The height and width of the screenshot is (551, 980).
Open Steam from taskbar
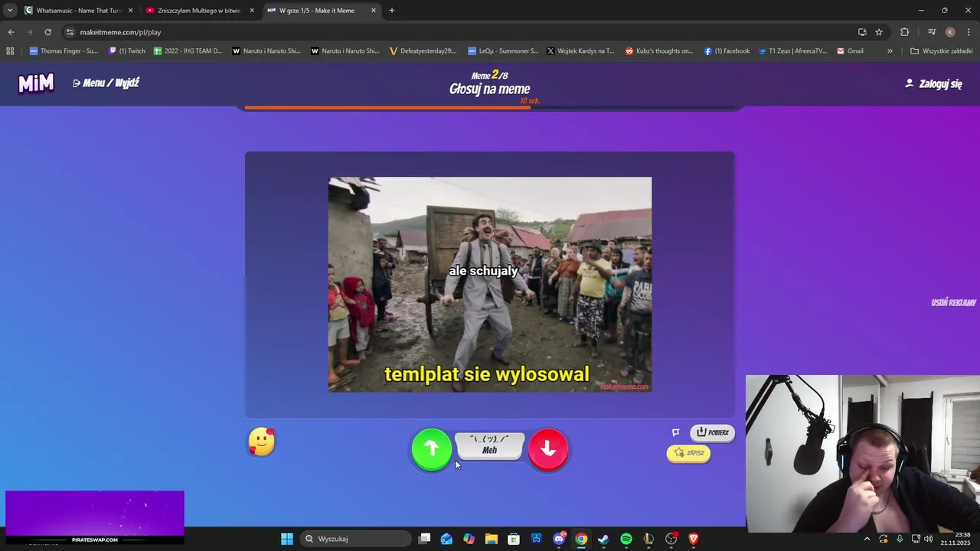[603, 539]
